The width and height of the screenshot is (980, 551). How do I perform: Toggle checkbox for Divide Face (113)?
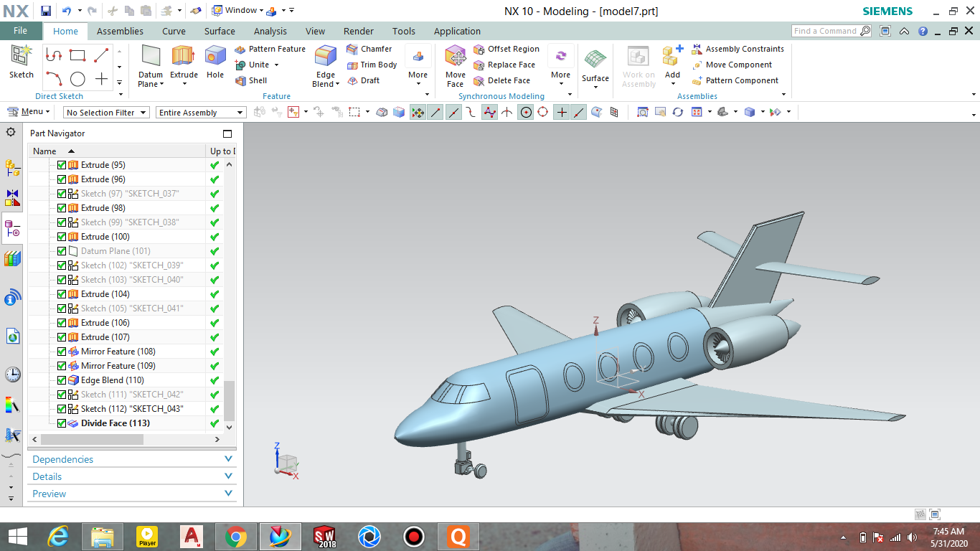[x=62, y=423]
